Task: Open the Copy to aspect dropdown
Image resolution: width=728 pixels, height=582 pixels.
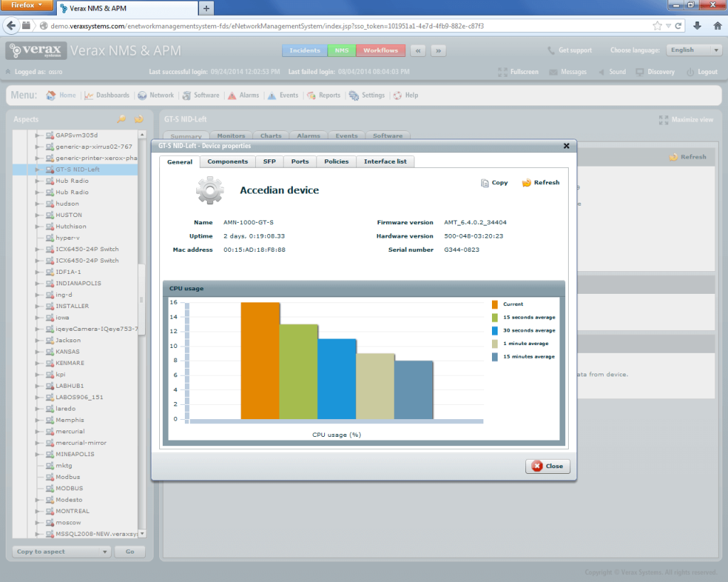Action: pos(61,552)
